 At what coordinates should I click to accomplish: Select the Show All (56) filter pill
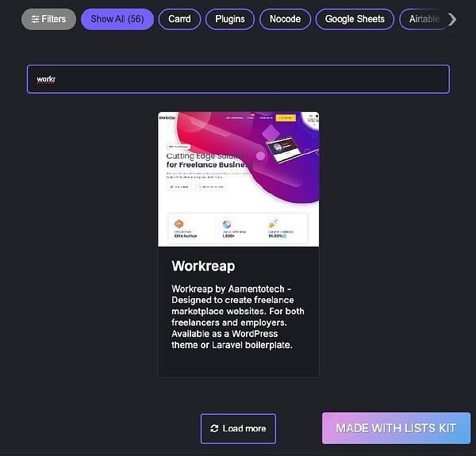click(x=117, y=19)
